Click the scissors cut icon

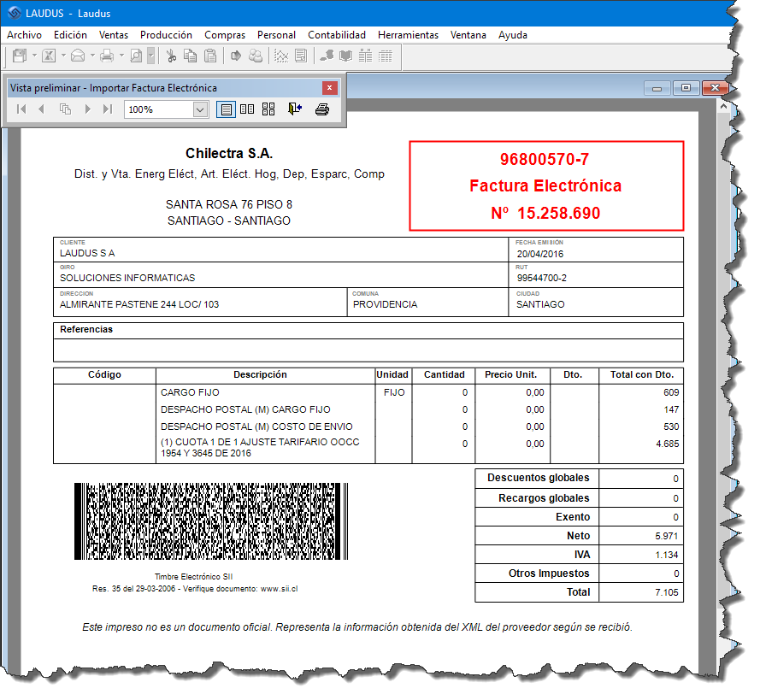171,56
